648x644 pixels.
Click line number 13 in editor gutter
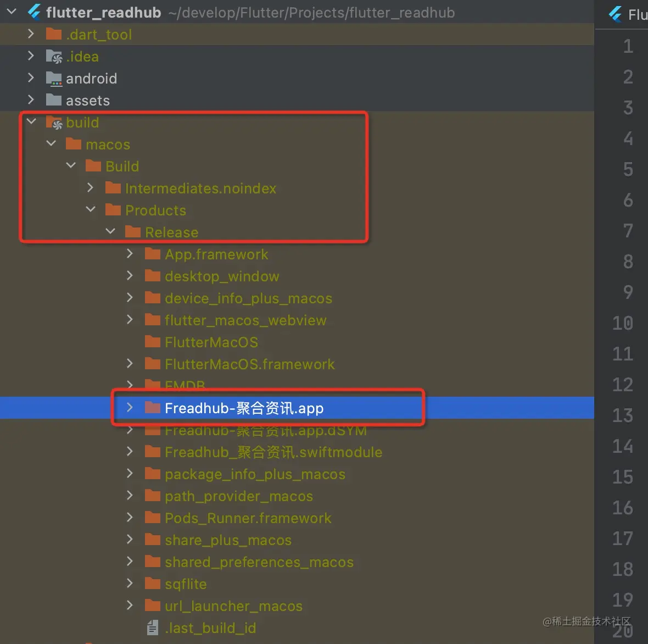click(x=622, y=415)
